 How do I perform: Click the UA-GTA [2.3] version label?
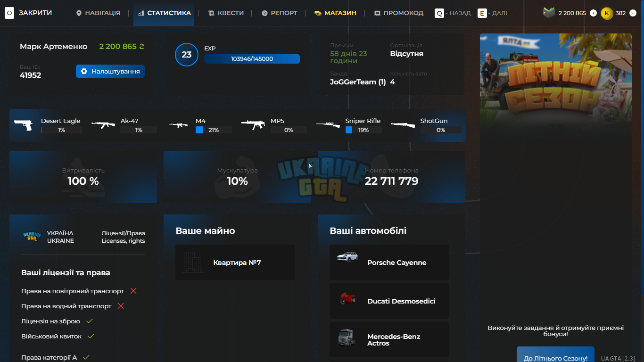tap(618, 358)
